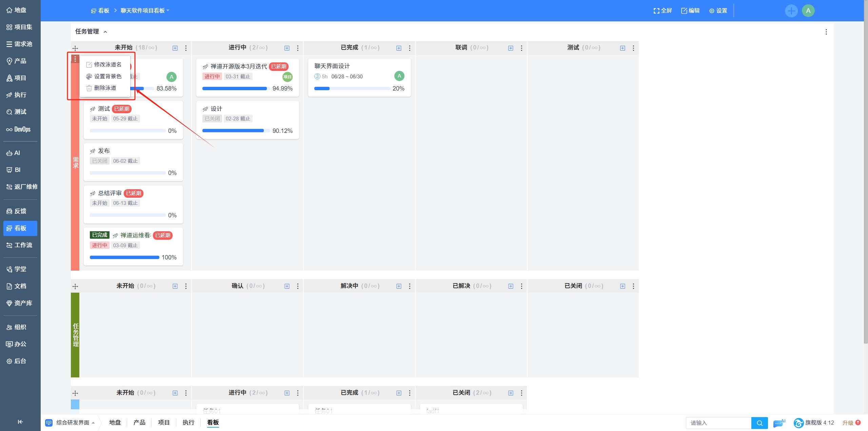The height and width of the screenshot is (431, 868).
Task: Focus the 请输入 search input field
Action: click(718, 423)
